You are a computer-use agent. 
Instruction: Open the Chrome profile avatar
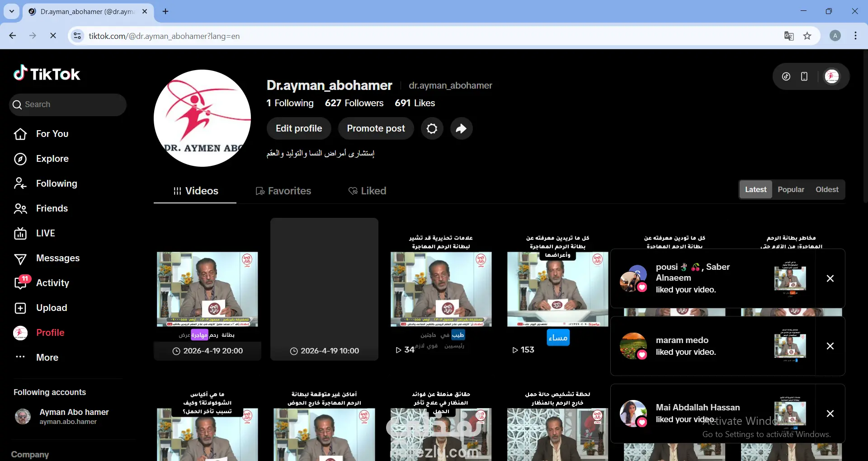point(835,36)
